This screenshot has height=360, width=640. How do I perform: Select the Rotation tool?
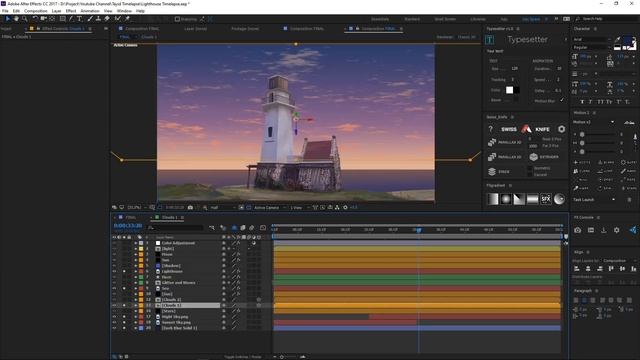[x=35, y=19]
